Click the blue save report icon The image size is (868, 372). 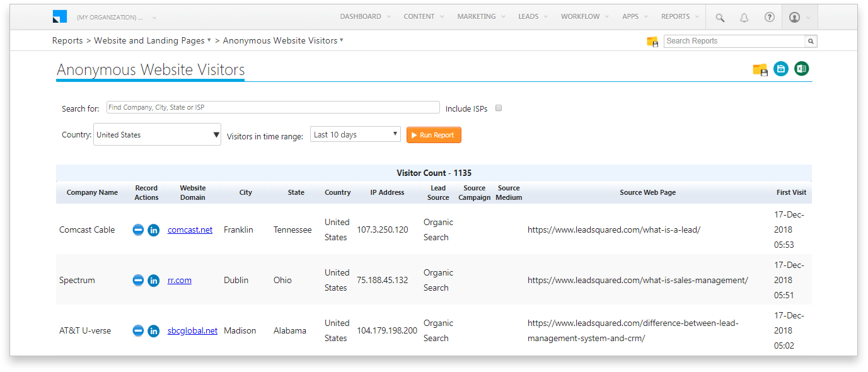pos(781,69)
